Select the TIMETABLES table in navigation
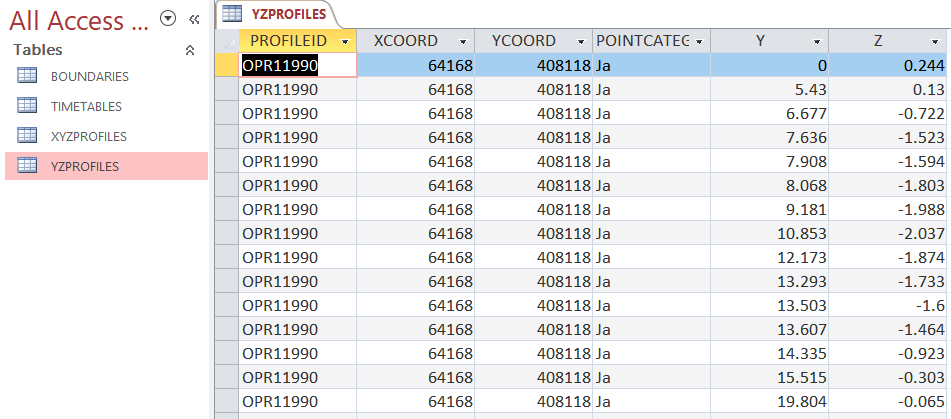Screen dimensions: 951x419 86,106
